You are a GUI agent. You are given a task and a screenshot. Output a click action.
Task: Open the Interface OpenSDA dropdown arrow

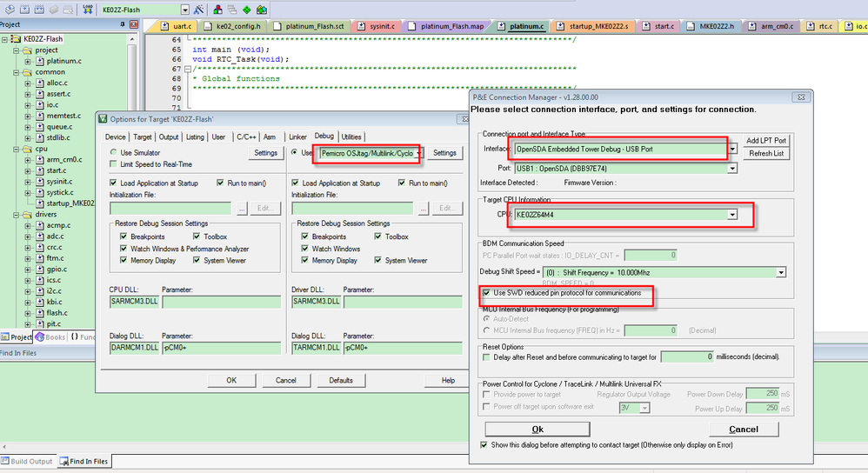(732, 149)
